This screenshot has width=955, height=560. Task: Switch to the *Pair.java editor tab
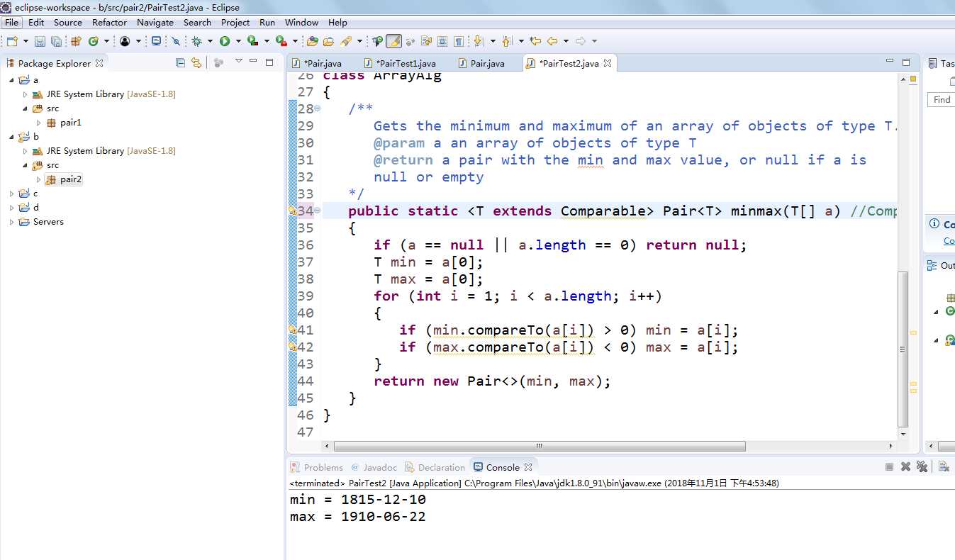[x=316, y=63]
